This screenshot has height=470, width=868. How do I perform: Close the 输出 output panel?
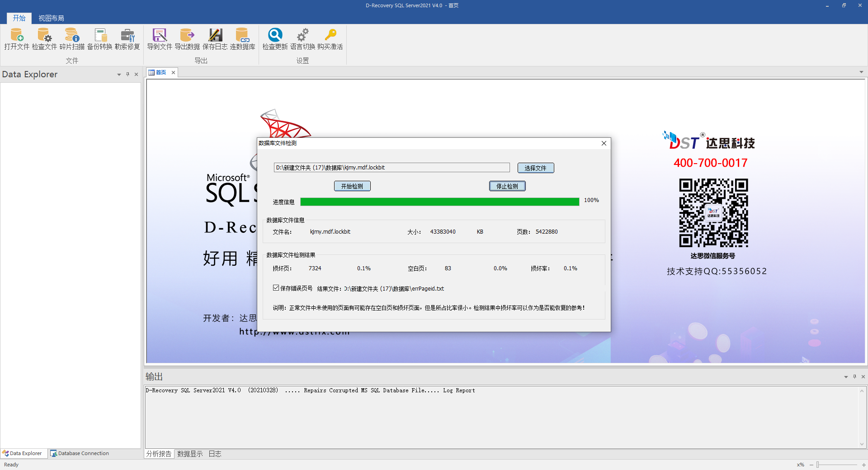(x=863, y=376)
